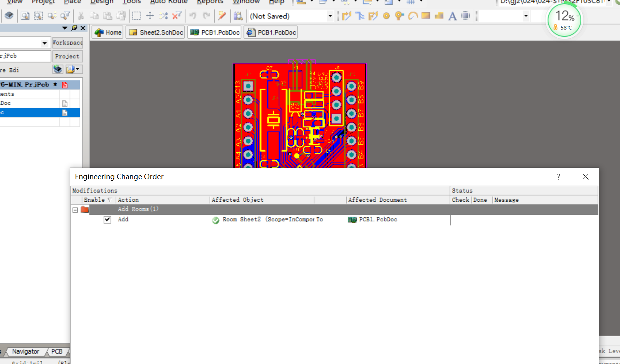Screen dimensions: 620x364
Task: Open the workspace combo box in Projects panel
Action: (x=45, y=43)
